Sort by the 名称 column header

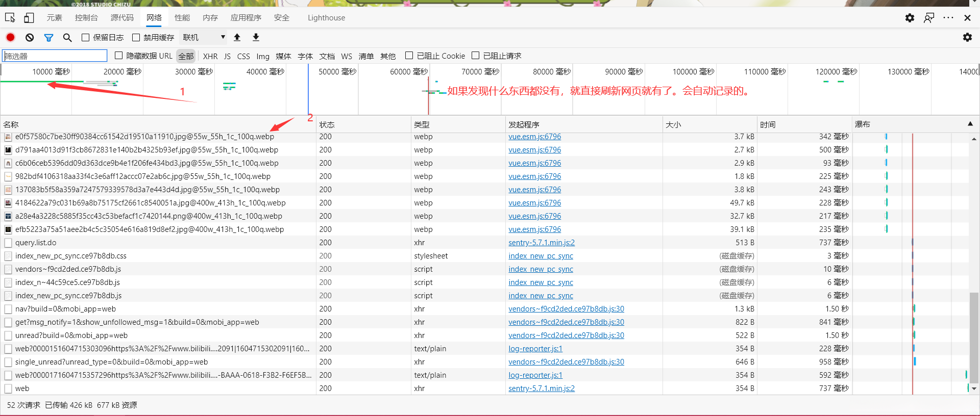click(158, 124)
